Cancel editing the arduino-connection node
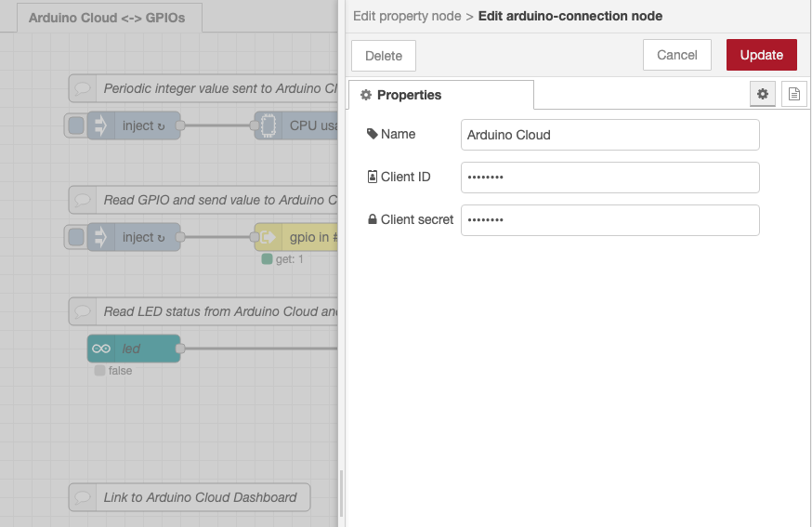The image size is (812, 527). (676, 55)
